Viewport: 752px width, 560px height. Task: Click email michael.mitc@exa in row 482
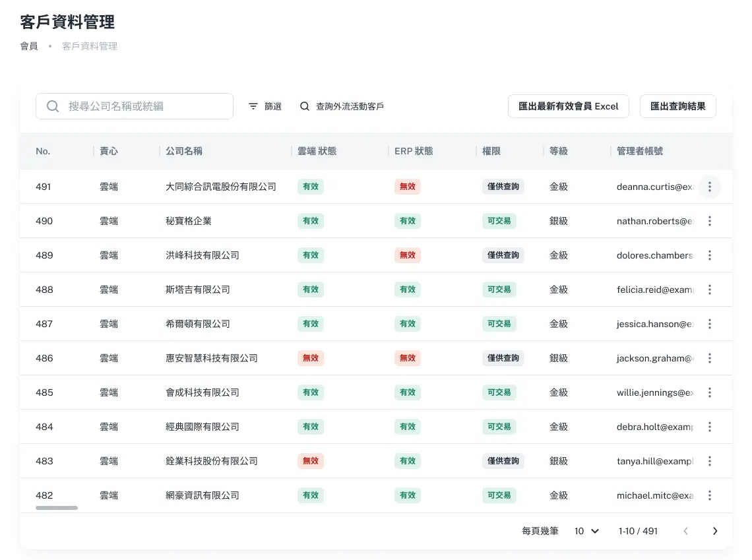click(654, 495)
